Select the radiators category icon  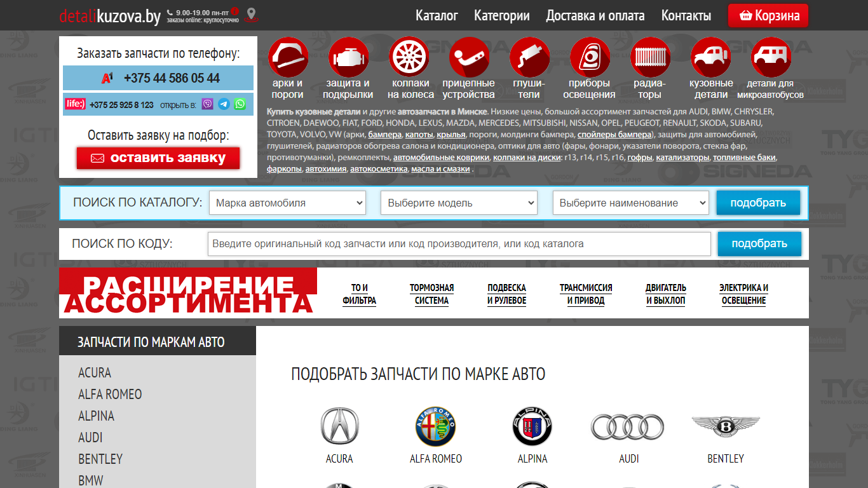tap(650, 57)
